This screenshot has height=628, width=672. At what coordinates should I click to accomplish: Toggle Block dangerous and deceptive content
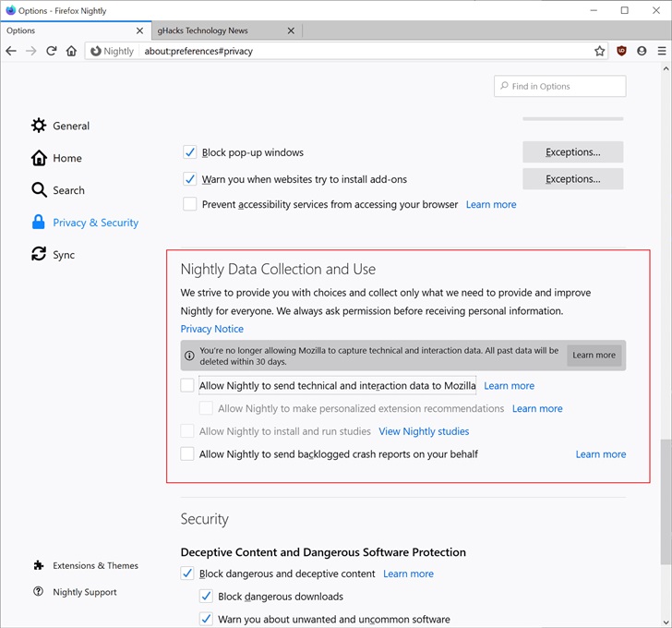pyautogui.click(x=187, y=574)
